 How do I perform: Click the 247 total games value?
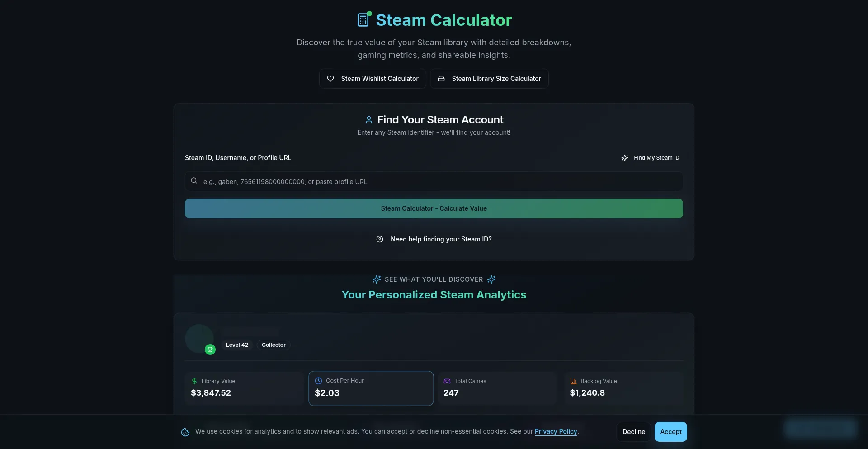[451, 393]
